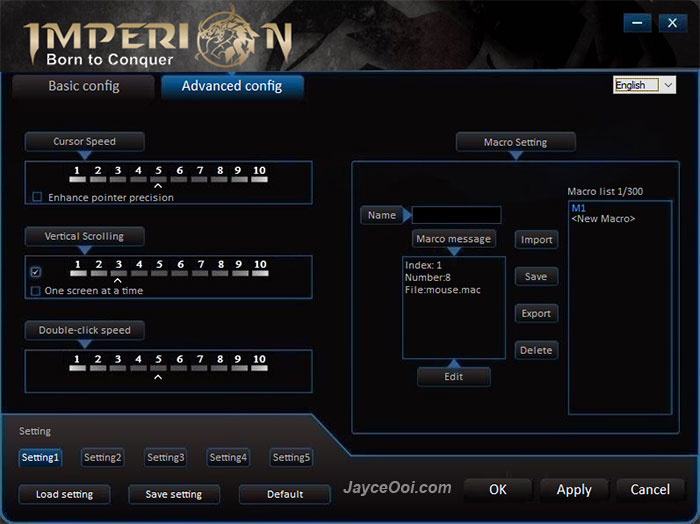Image resolution: width=700 pixels, height=524 pixels.
Task: Select the Setting3 profile
Action: point(166,457)
